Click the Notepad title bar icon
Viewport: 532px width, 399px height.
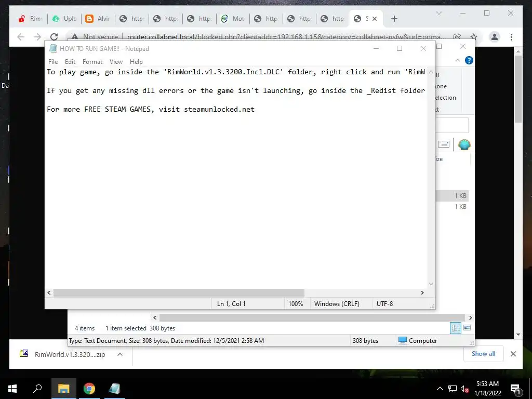pos(53,48)
